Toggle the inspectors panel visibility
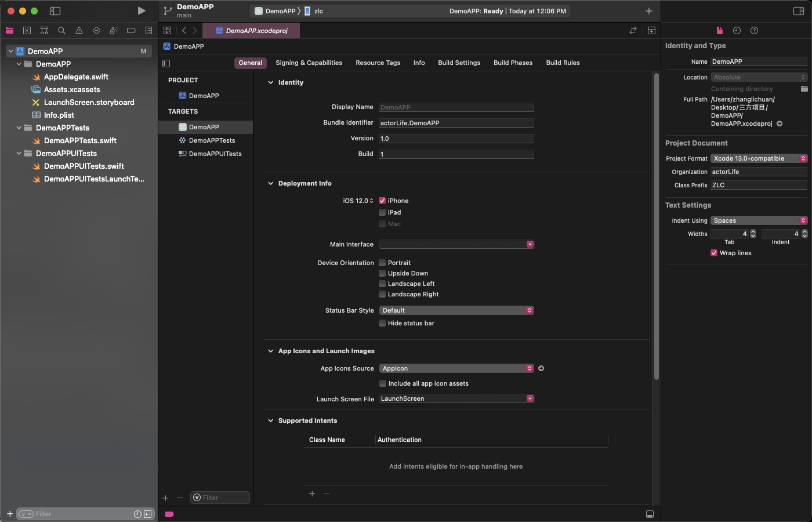Viewport: 812px width, 522px height. pos(799,11)
